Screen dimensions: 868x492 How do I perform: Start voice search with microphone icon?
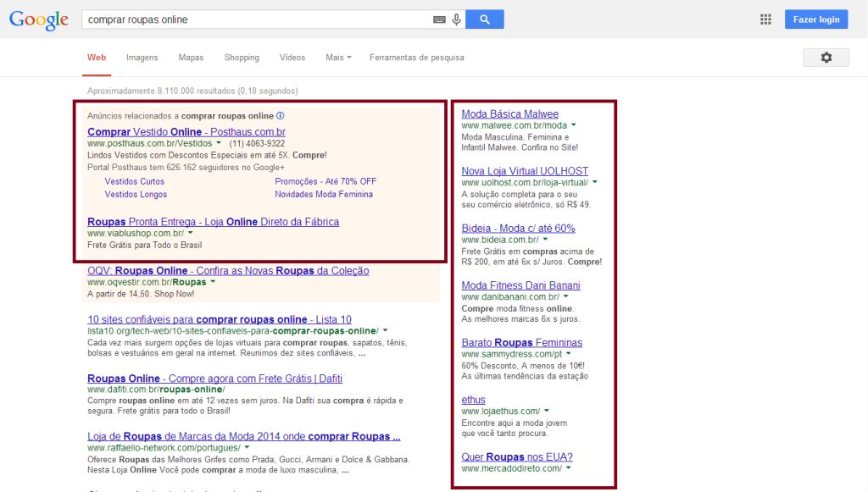pos(456,19)
